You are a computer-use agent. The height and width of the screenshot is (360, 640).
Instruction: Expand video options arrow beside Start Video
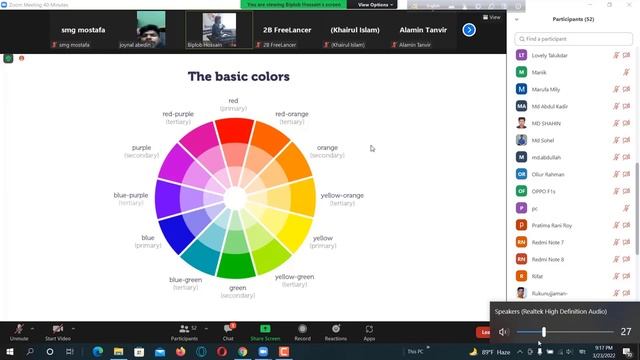(x=73, y=329)
